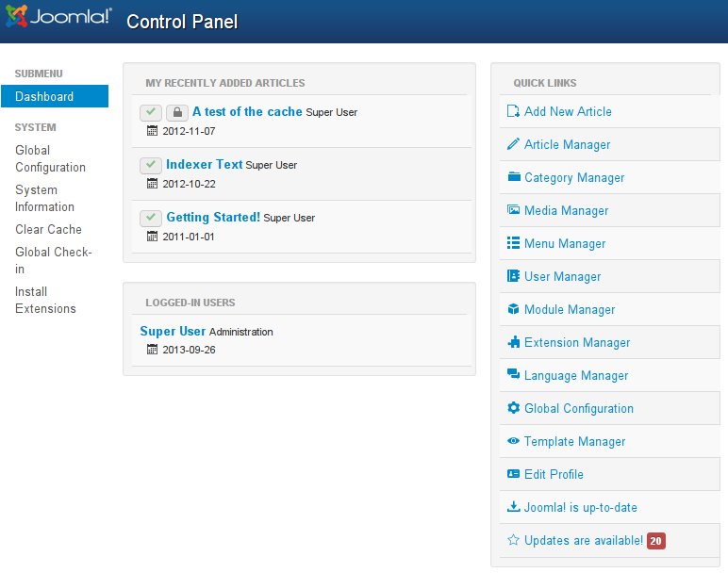
Task: Click the Global Configuration gear icon
Action: [x=513, y=408]
